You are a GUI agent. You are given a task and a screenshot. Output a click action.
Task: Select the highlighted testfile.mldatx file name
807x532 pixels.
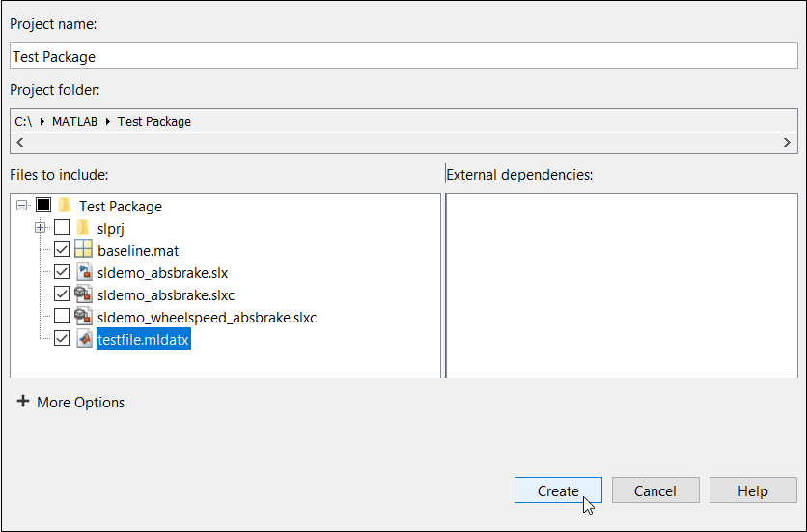(144, 339)
